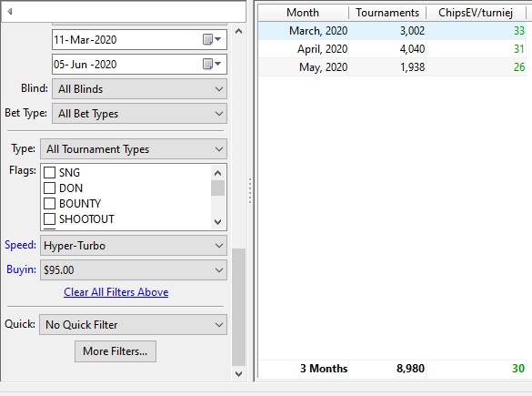Click the ChipsEV value 26
The width and height of the screenshot is (532, 396).
click(x=518, y=66)
